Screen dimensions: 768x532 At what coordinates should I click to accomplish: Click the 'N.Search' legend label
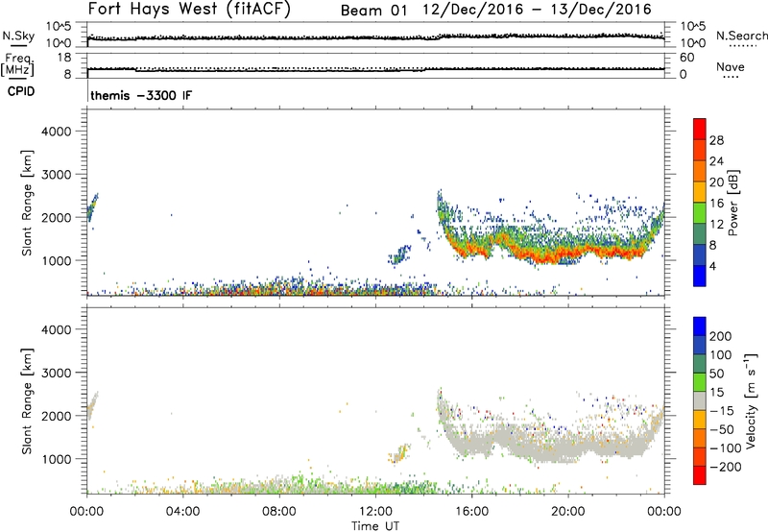point(741,36)
